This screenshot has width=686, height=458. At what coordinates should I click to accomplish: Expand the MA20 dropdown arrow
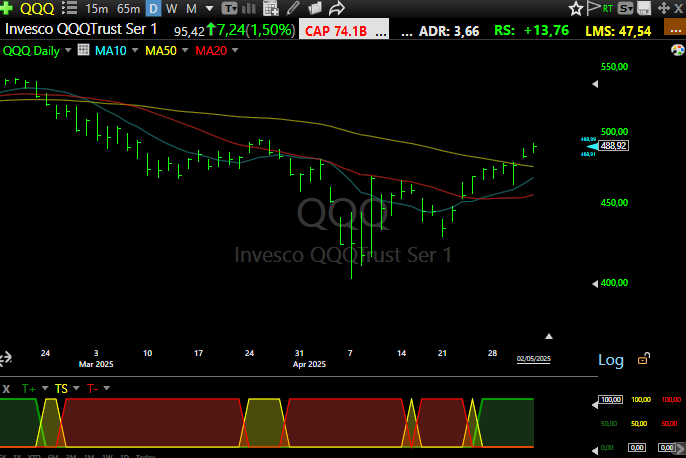235,50
